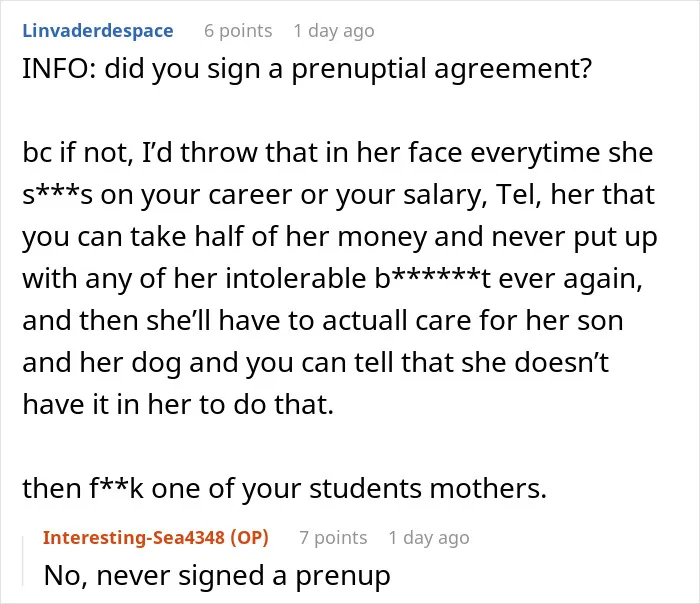The width and height of the screenshot is (700, 604).
Task: Open Linvaderdespace's comment timestamp '1 day ago'
Action: point(334,31)
